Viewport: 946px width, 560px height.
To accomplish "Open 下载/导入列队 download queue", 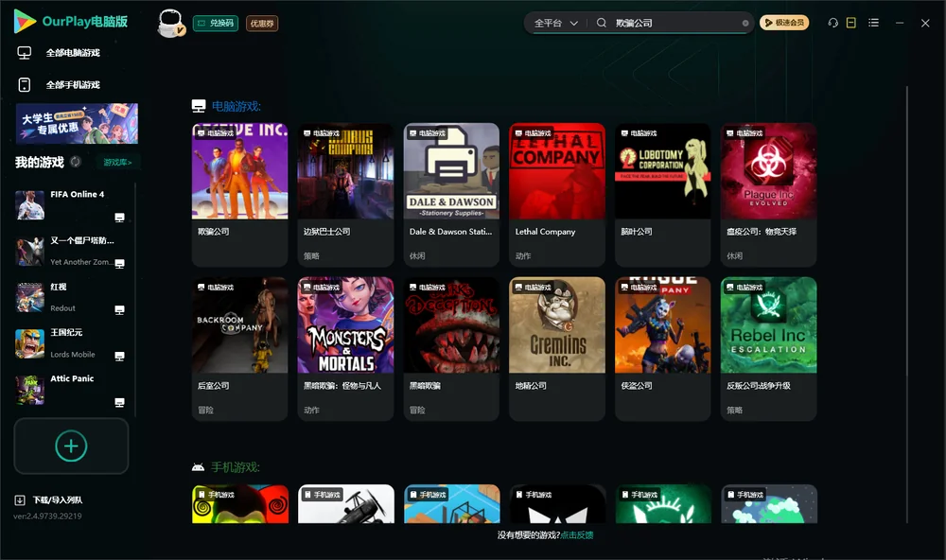I will pyautogui.click(x=58, y=499).
